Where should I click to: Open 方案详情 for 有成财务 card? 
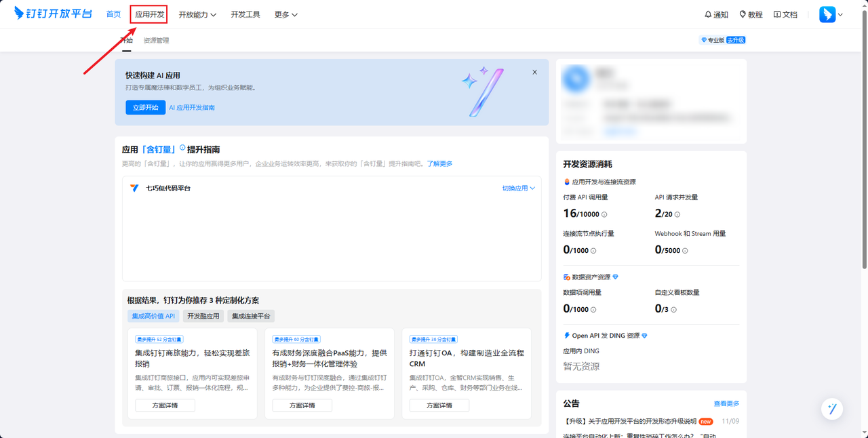tap(302, 405)
